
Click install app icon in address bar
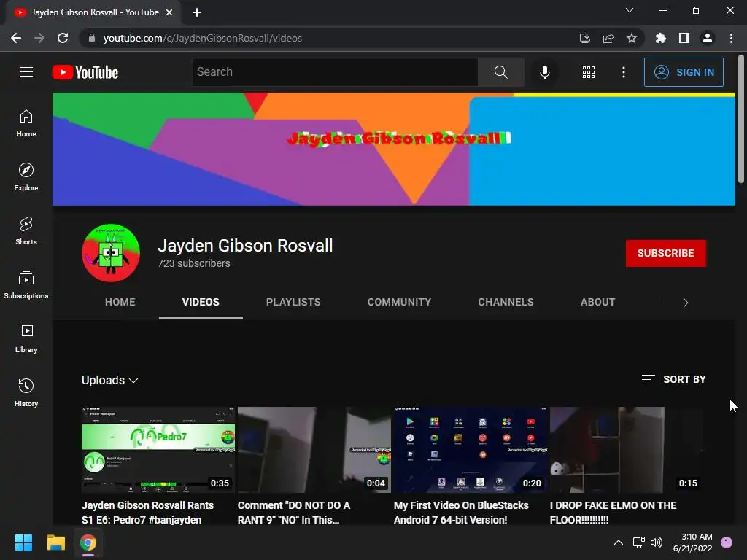(585, 38)
